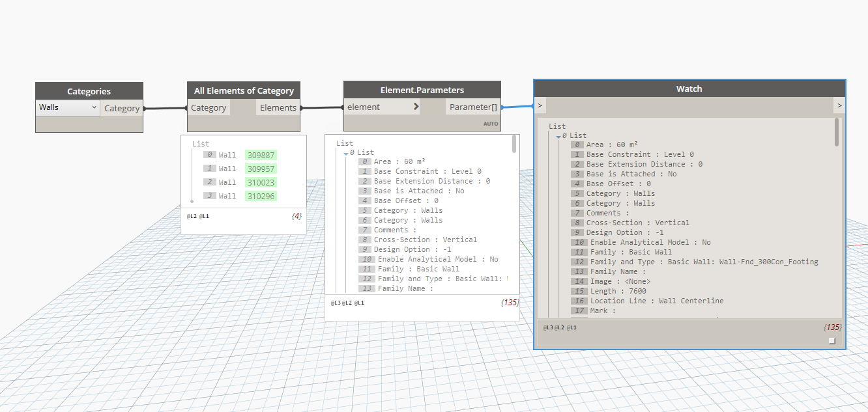Click the Category input port on All Elements node

(x=209, y=108)
